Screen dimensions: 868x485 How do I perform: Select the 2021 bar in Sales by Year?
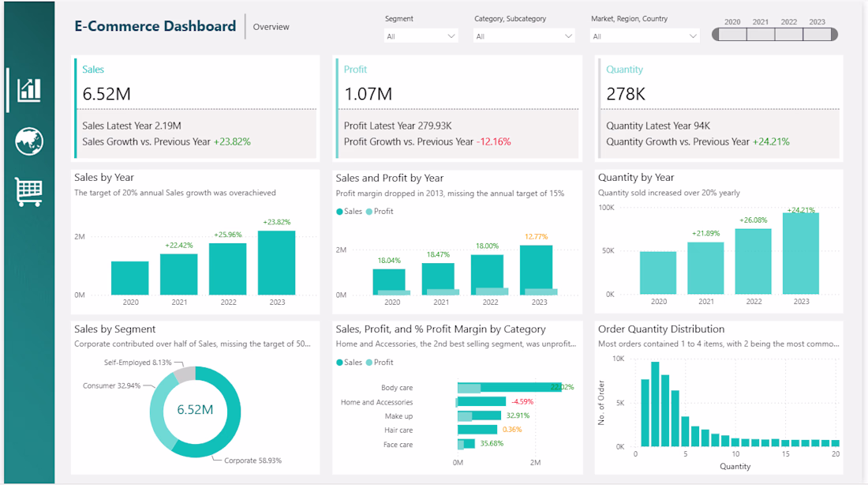click(x=178, y=274)
